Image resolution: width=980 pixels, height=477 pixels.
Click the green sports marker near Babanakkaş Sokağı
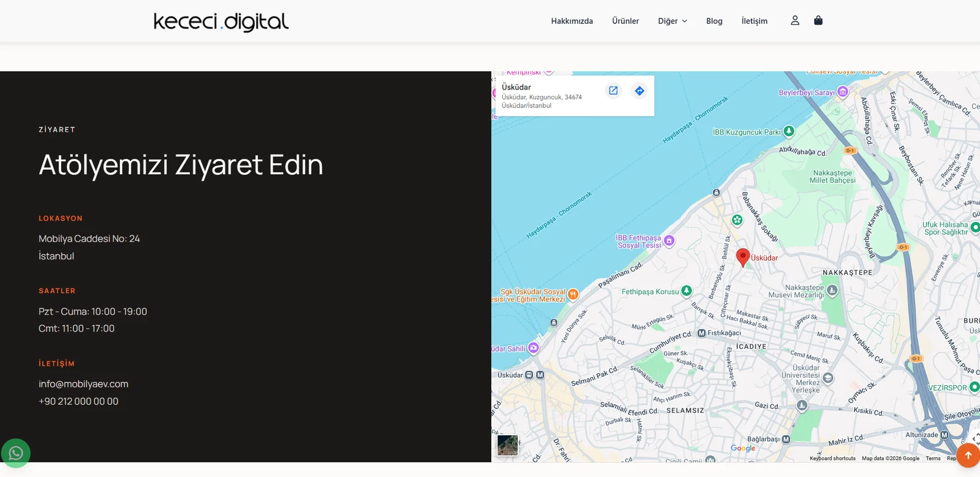[737, 219]
